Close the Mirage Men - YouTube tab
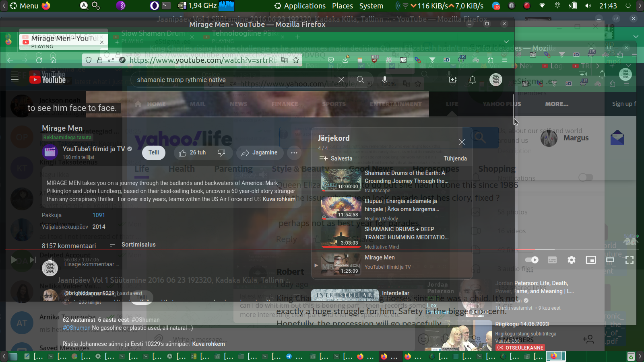This screenshot has height=362, width=644. pyautogui.click(x=102, y=42)
